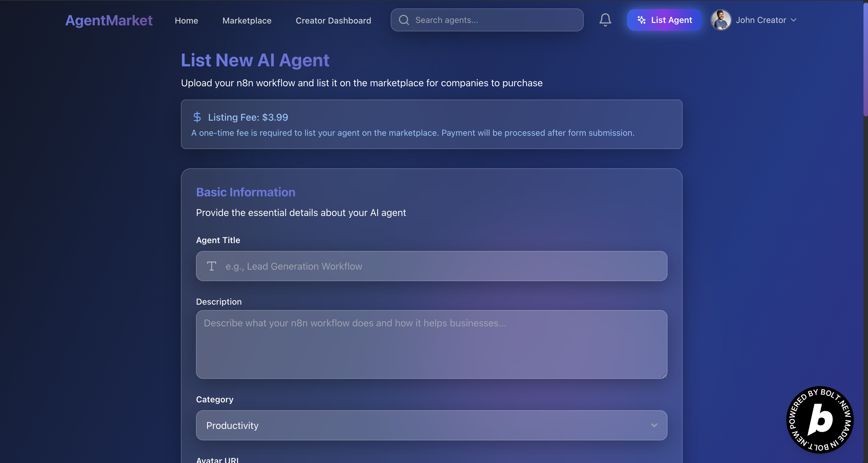
Task: Expand the John Creator user menu chevron
Action: point(794,20)
